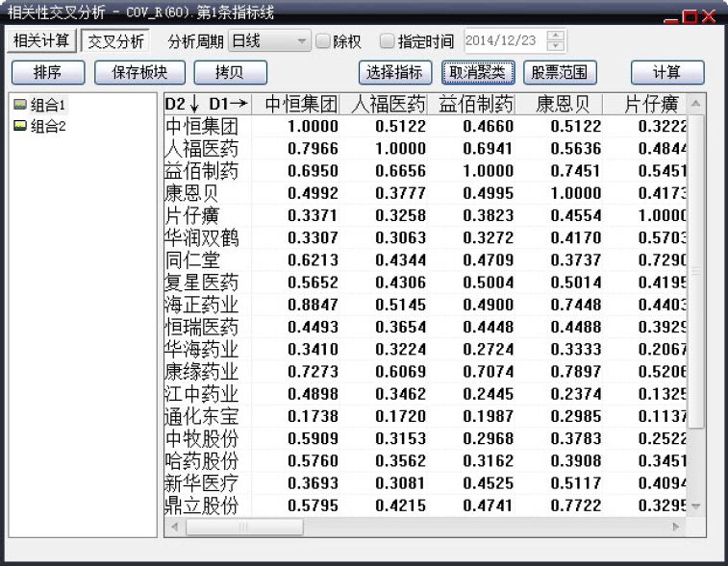This screenshot has height=566, width=728.
Task: Click the cell value 0.7966
Action: coord(313,148)
